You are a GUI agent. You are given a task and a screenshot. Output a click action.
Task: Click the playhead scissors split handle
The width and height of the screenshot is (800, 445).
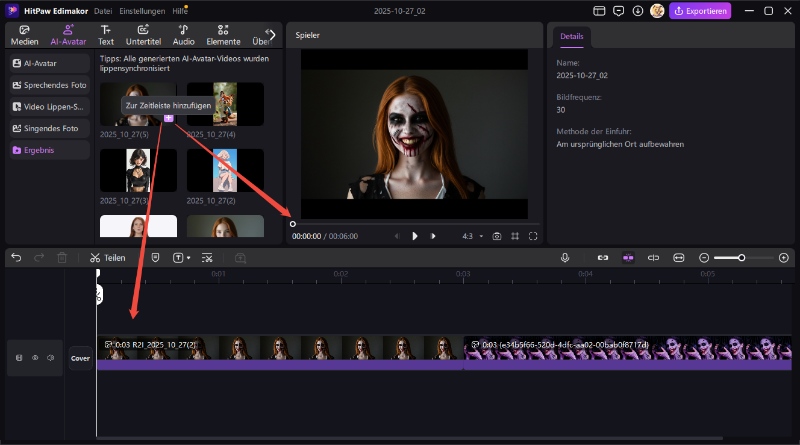(x=99, y=295)
